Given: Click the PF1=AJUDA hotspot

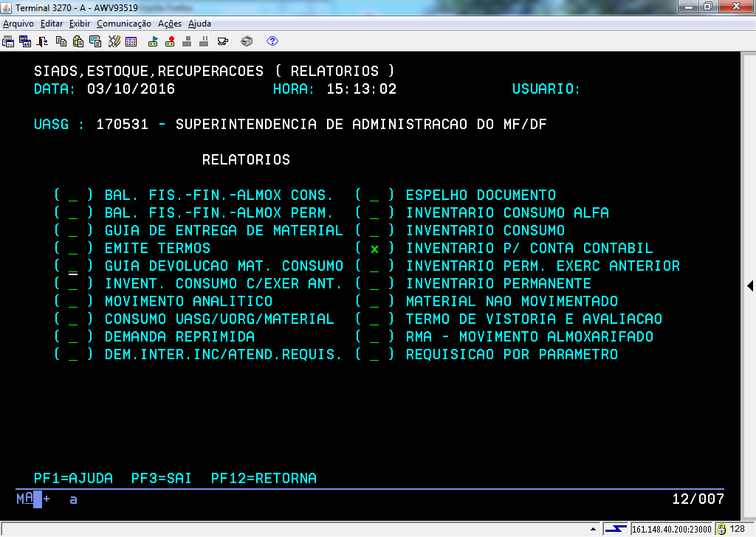Looking at the screenshot, I should pos(73,478).
